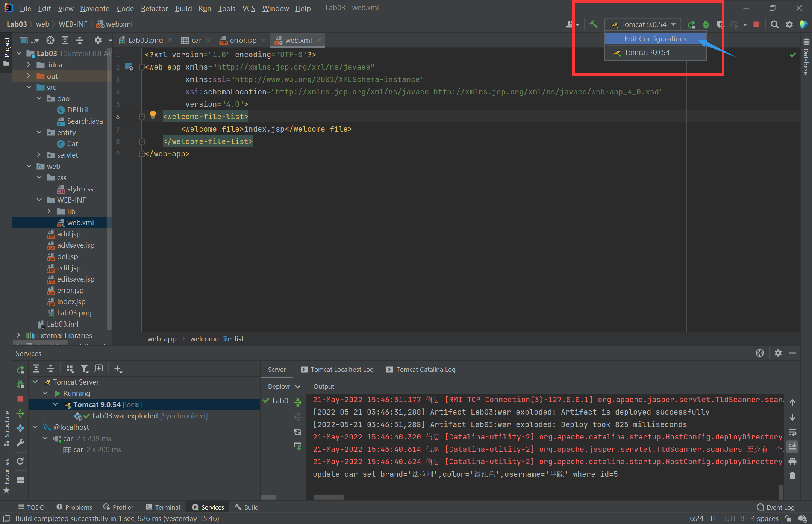Switch to Tomcat Catalina Log tab
Viewport: 812px width, 524px height.
click(x=426, y=370)
